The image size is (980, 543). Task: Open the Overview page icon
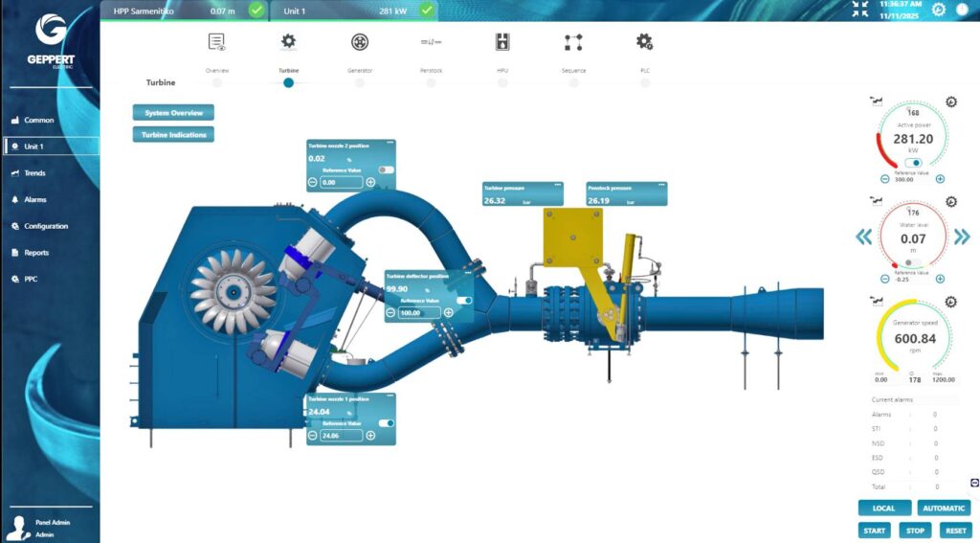coord(217,42)
